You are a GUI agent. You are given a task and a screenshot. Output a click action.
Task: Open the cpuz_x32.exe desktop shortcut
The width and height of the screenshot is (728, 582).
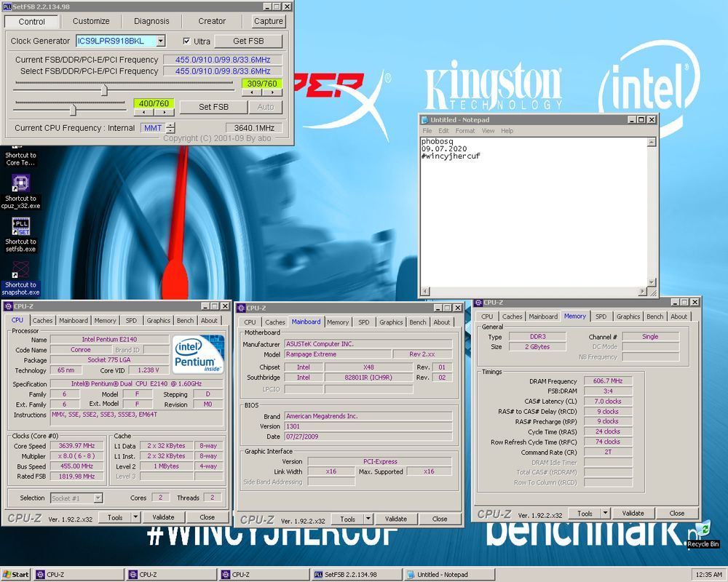(20, 191)
